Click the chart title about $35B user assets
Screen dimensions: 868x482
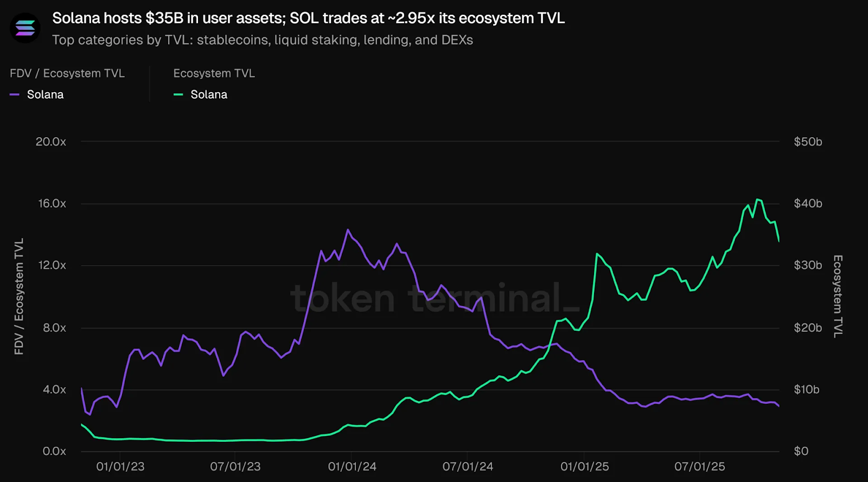pos(308,18)
